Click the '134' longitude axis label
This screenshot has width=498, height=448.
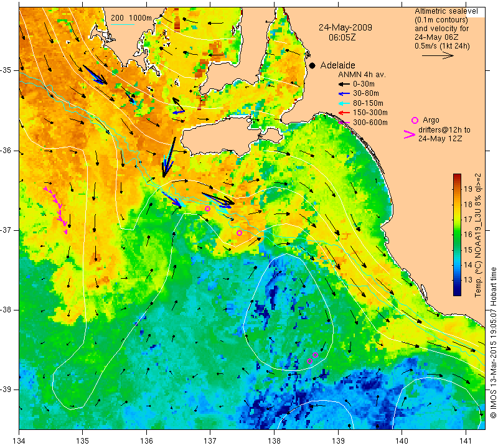19,441
